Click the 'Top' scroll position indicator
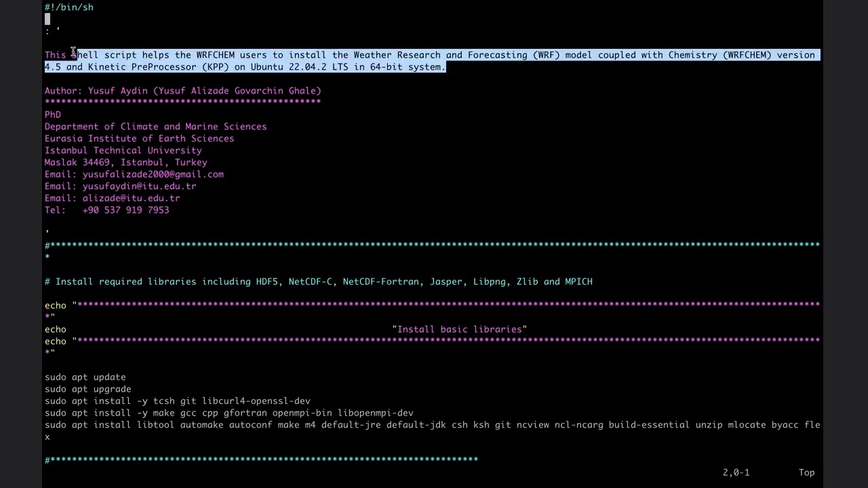This screenshot has width=868, height=488. [807, 472]
